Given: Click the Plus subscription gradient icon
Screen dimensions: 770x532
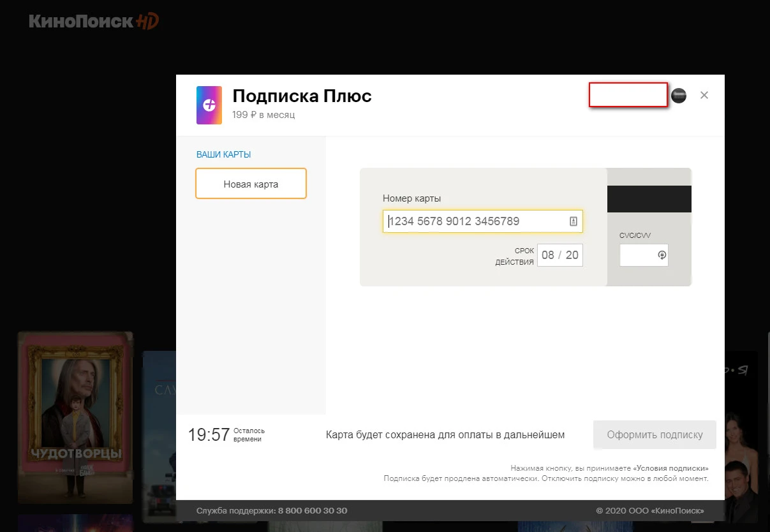Looking at the screenshot, I should pos(209,105).
